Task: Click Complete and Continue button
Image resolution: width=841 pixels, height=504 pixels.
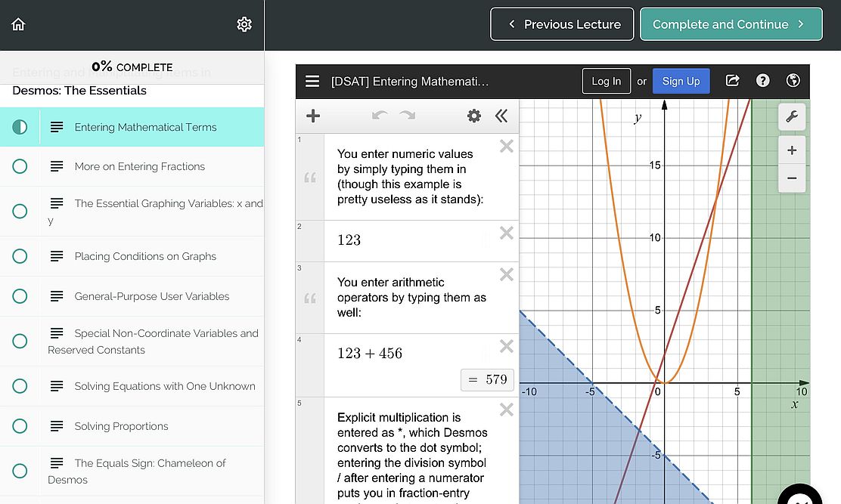Action: pos(731,24)
